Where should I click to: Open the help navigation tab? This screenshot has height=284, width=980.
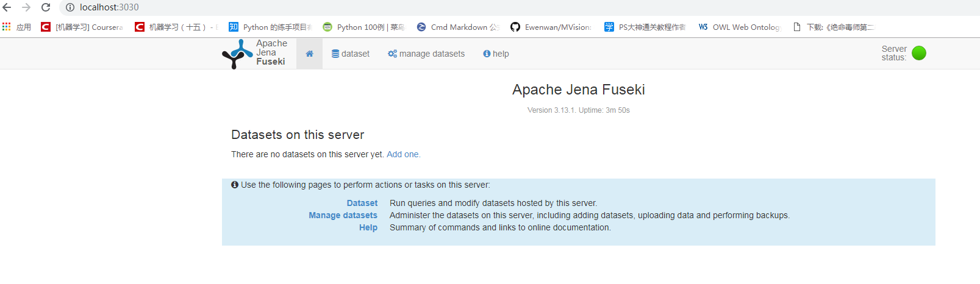coord(496,54)
